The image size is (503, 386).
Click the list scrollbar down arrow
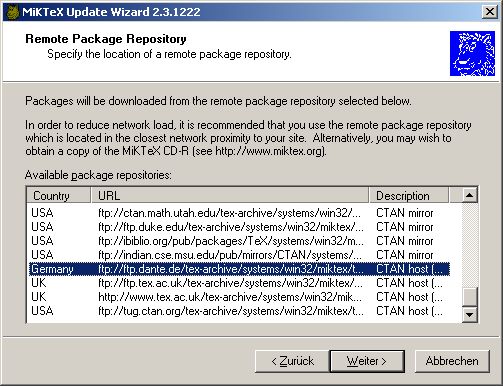(469, 314)
